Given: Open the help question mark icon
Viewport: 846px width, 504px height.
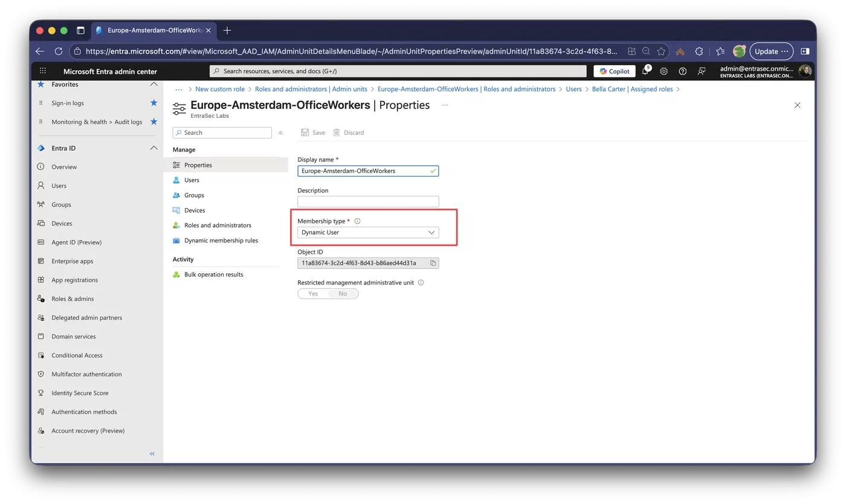Looking at the screenshot, I should [682, 71].
